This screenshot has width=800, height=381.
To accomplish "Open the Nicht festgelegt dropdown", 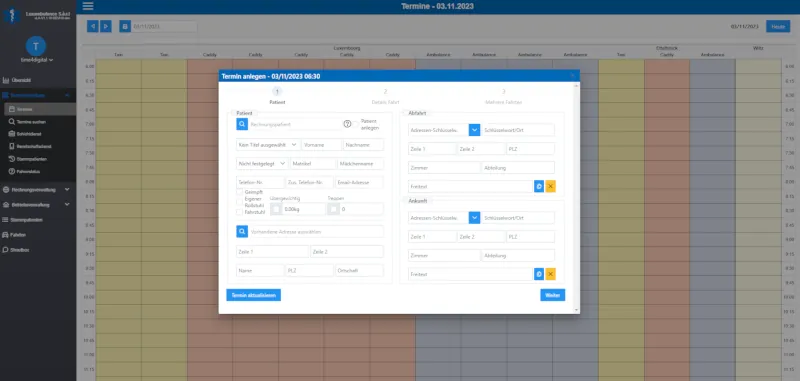I will coord(262,164).
